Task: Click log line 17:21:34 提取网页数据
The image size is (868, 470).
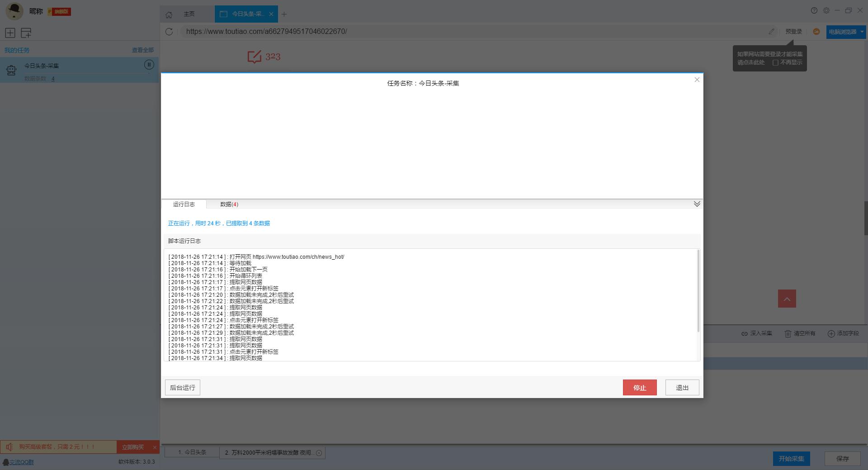Action: [x=215, y=358]
